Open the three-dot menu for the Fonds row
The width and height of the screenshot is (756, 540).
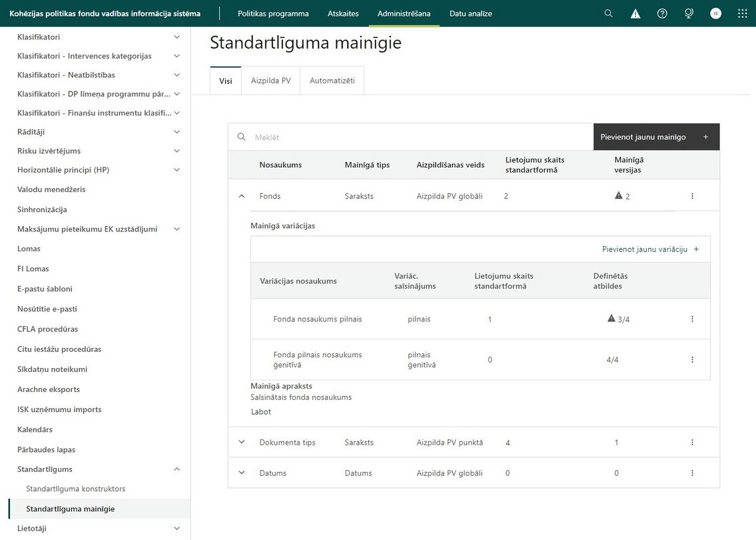point(692,196)
